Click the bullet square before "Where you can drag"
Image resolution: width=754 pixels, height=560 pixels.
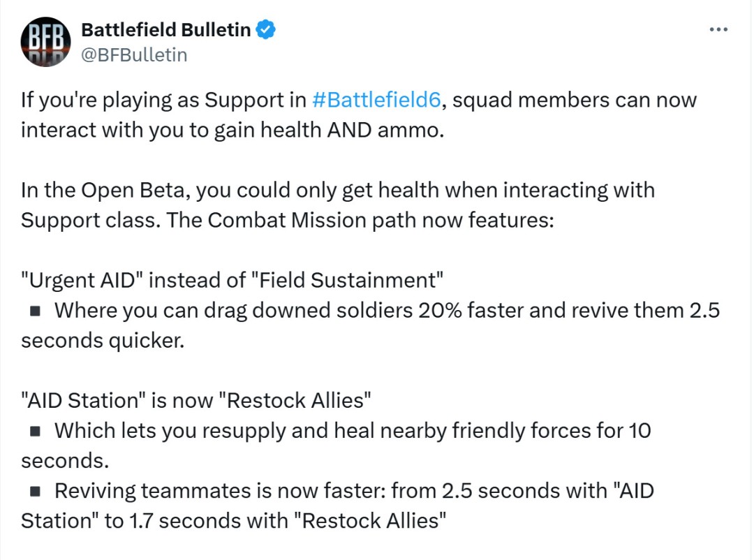point(34,311)
